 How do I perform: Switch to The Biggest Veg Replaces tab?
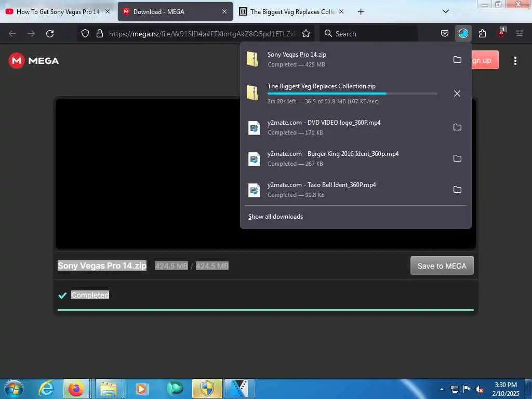[292, 12]
